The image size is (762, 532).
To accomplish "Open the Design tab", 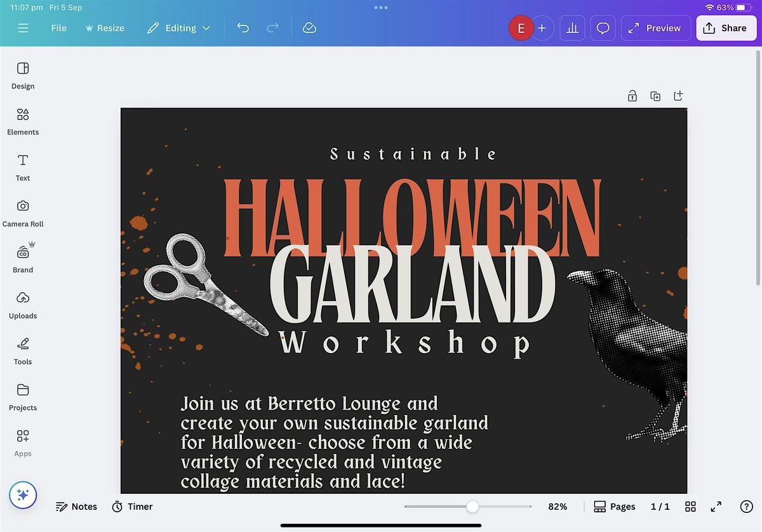I will pos(23,75).
